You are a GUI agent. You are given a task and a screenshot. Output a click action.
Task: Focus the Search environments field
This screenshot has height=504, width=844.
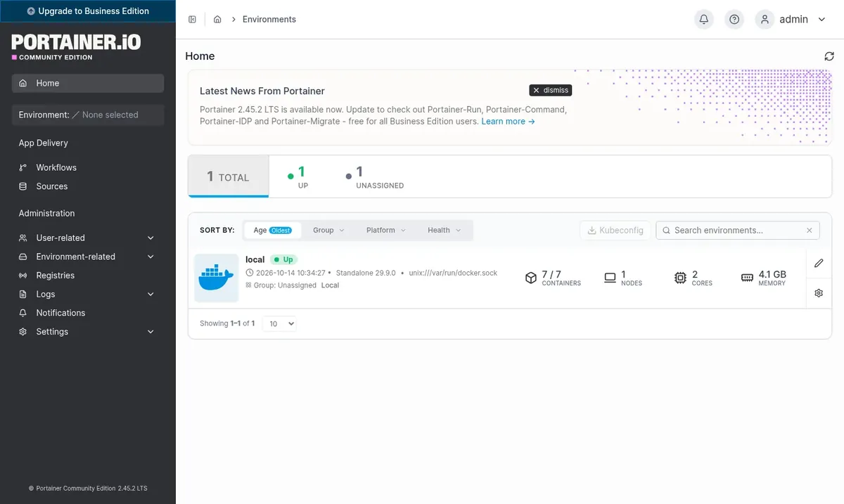738,230
